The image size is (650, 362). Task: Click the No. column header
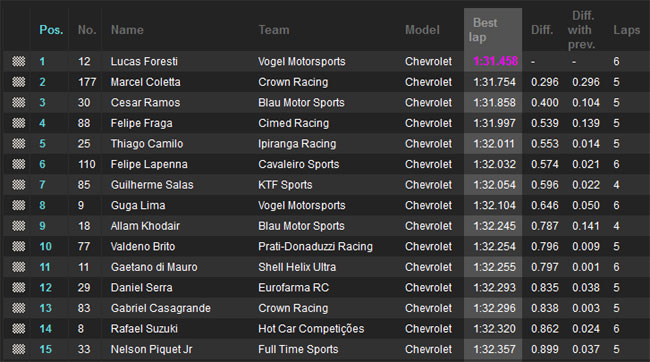pyautogui.click(x=87, y=30)
